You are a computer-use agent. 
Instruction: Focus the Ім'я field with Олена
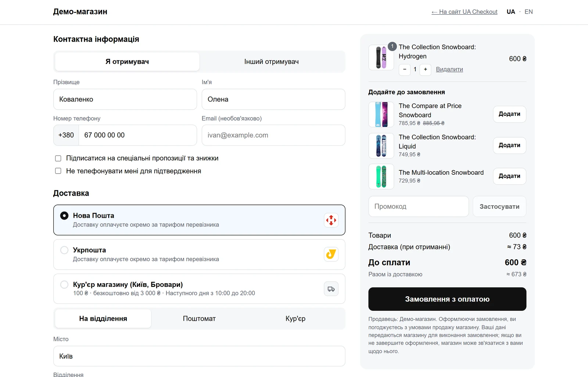click(273, 99)
